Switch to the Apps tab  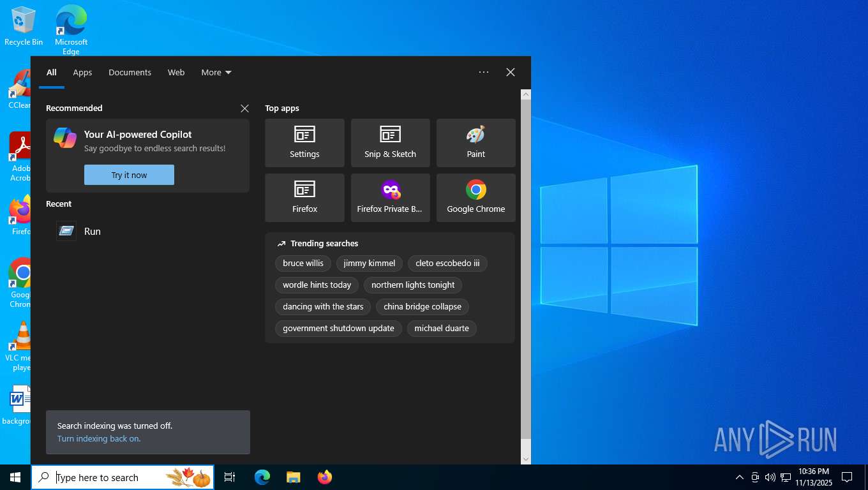point(82,73)
